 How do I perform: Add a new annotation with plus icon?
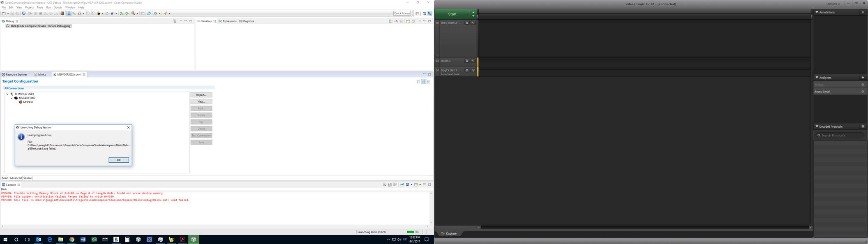[863, 12]
